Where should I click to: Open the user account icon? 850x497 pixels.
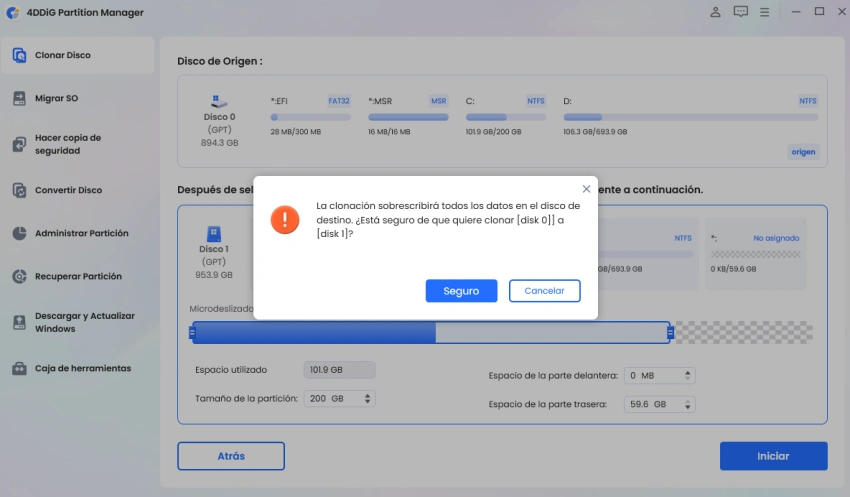[716, 12]
